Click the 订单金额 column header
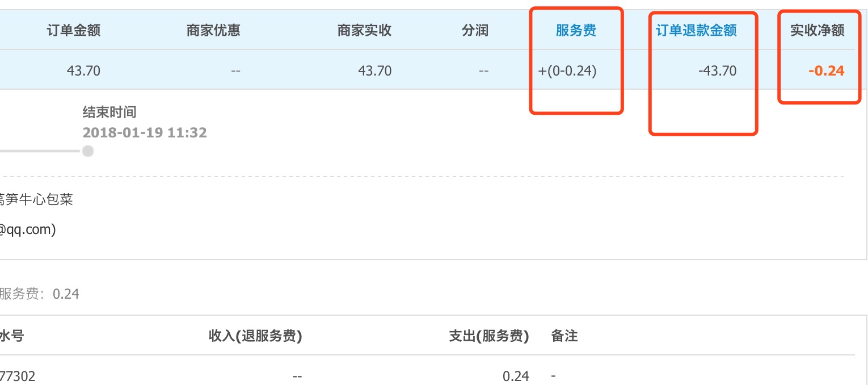The image size is (868, 385). (73, 31)
